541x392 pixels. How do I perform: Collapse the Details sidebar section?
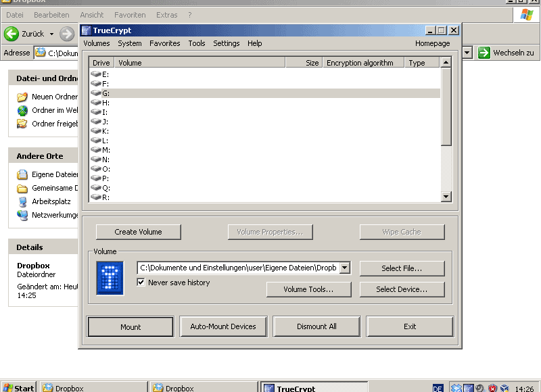[x=30, y=247]
